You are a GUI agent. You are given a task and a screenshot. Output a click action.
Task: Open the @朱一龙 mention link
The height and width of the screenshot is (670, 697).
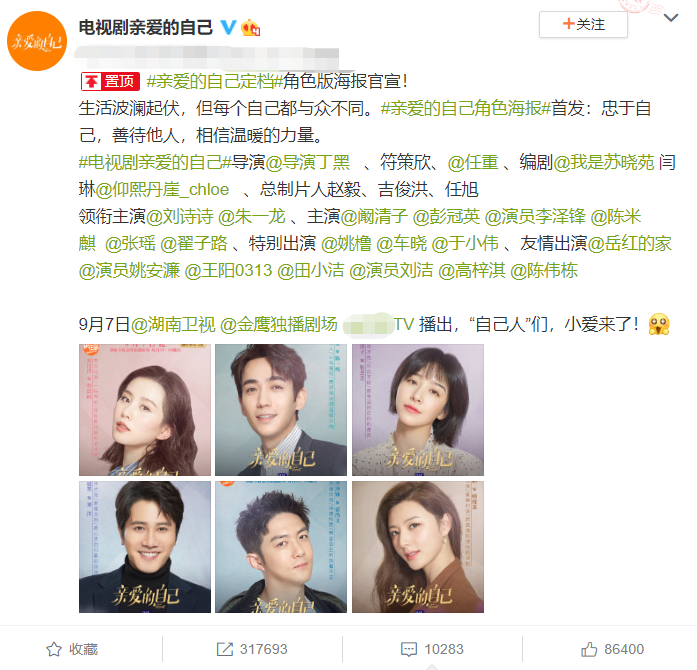252,217
